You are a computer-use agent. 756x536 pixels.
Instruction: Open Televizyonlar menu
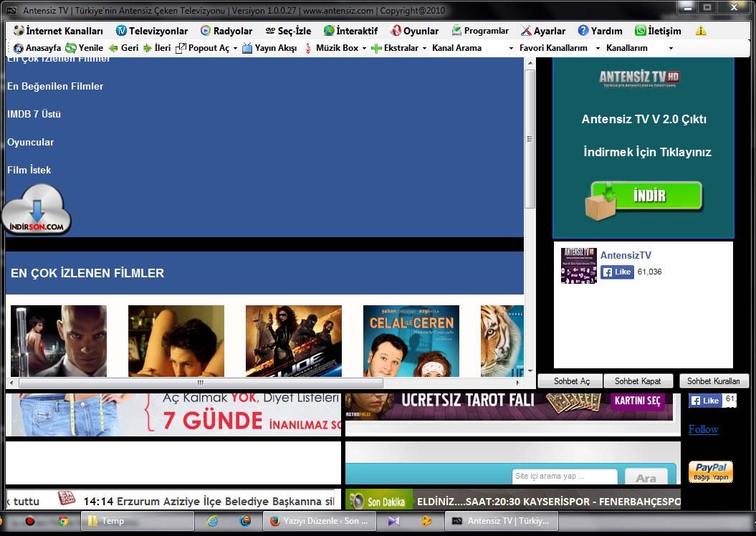coord(152,31)
